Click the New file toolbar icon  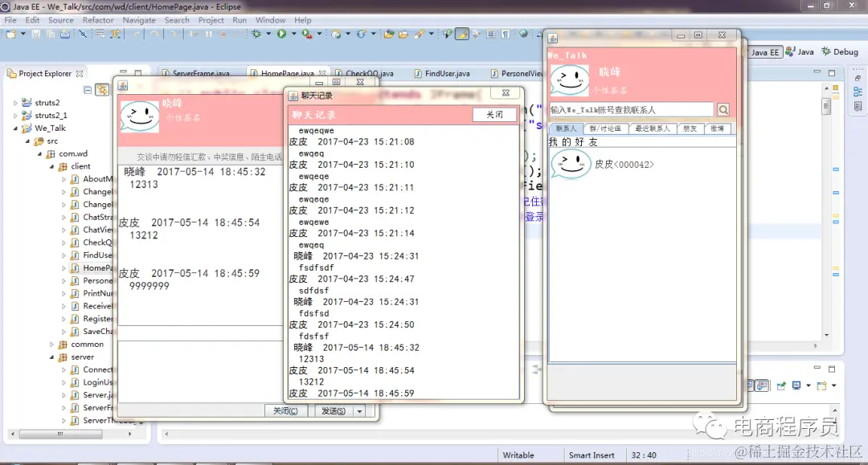point(11,35)
